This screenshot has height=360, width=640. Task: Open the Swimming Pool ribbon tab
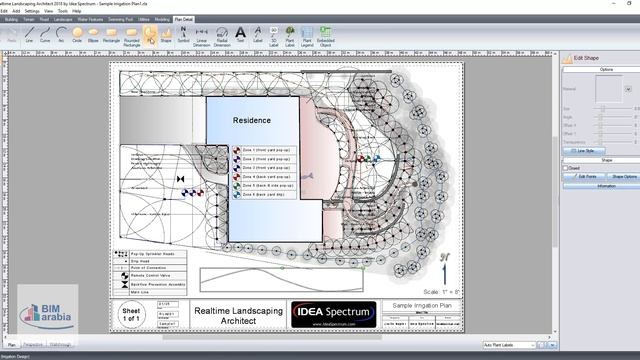click(x=120, y=19)
